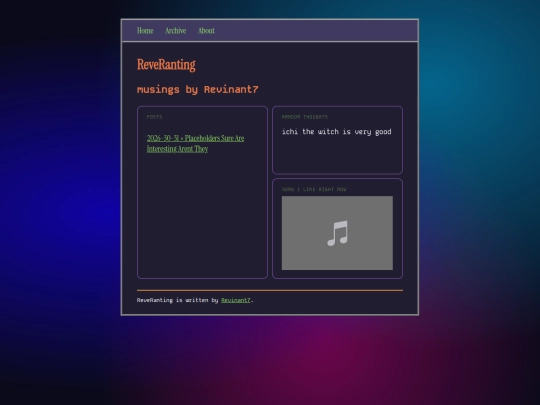This screenshot has height=405, width=540.
Task: Click the SONG I LIKE RIGHT NOW heading
Action: click(x=314, y=189)
